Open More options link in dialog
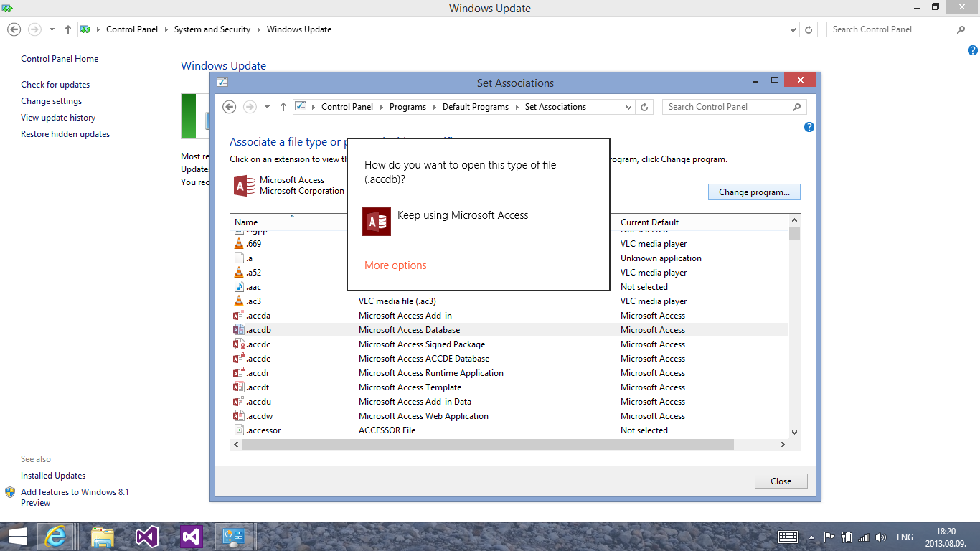This screenshot has height=551, width=980. coord(395,265)
